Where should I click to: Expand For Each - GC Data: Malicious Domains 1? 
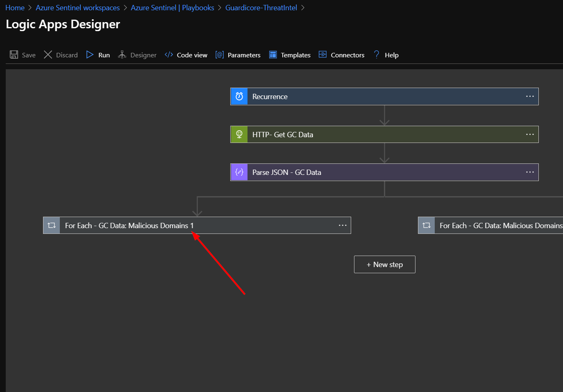pyautogui.click(x=197, y=225)
